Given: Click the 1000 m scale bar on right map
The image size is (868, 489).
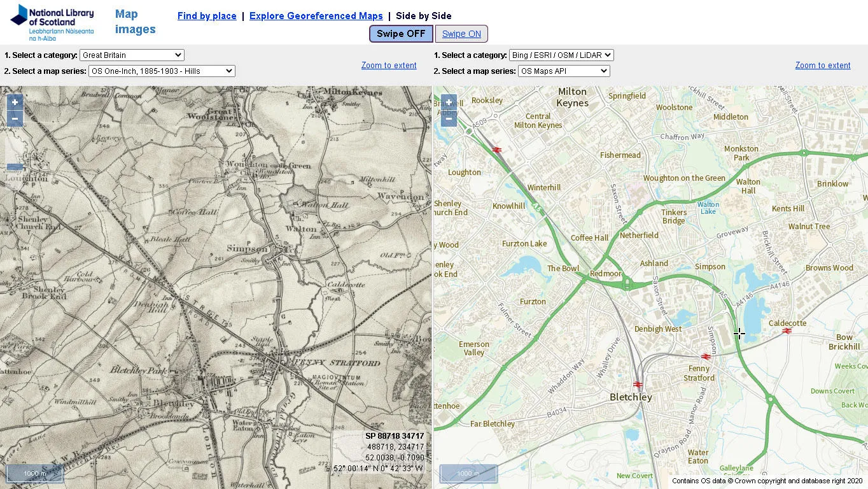Looking at the screenshot, I should pos(468,473).
